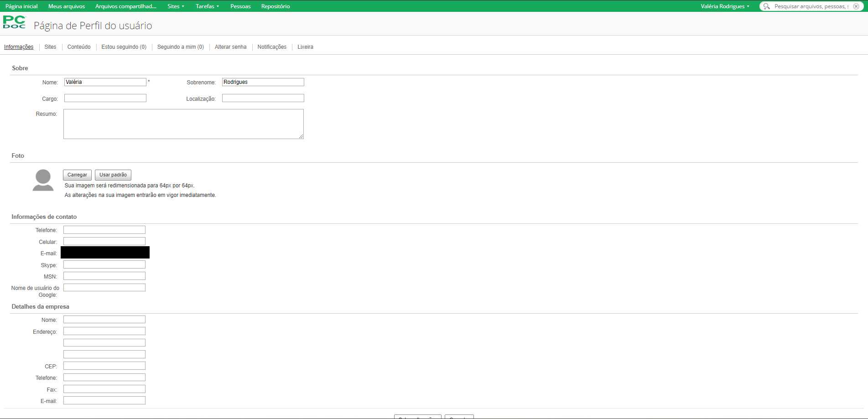Click the 'Detalhes da empresa' section heading
This screenshot has height=419, width=868.
click(x=41, y=307)
